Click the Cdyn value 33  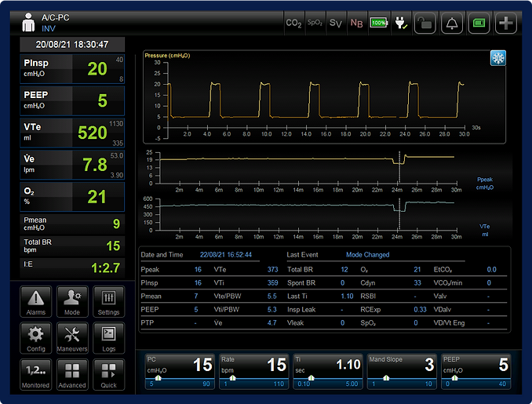pyautogui.click(x=417, y=283)
